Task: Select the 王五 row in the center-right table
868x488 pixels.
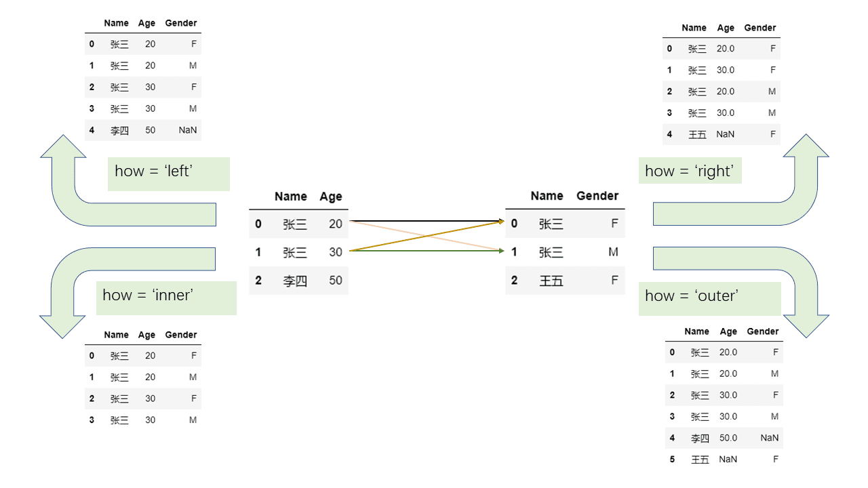Action: [565, 280]
